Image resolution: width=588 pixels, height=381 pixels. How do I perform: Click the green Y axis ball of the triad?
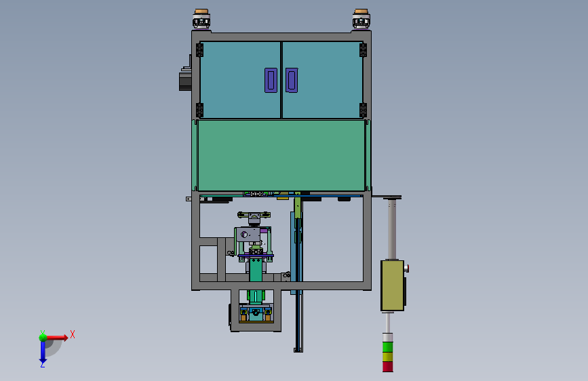coord(43,338)
